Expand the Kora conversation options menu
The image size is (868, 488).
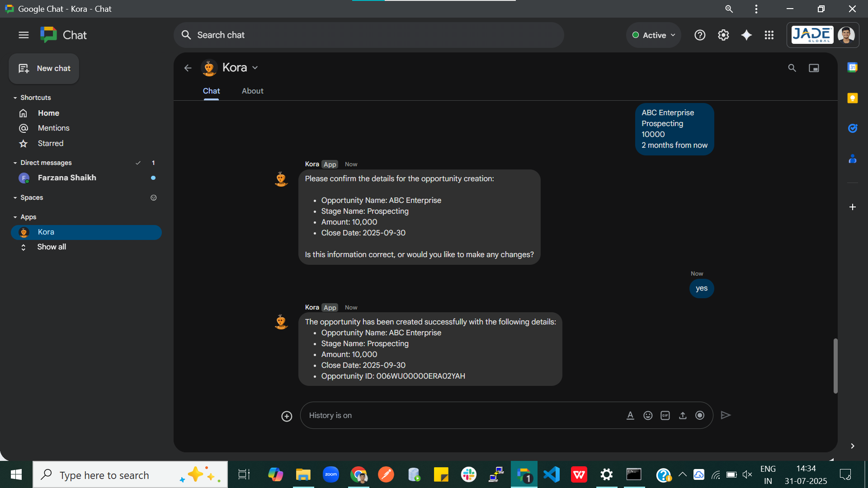tap(255, 67)
